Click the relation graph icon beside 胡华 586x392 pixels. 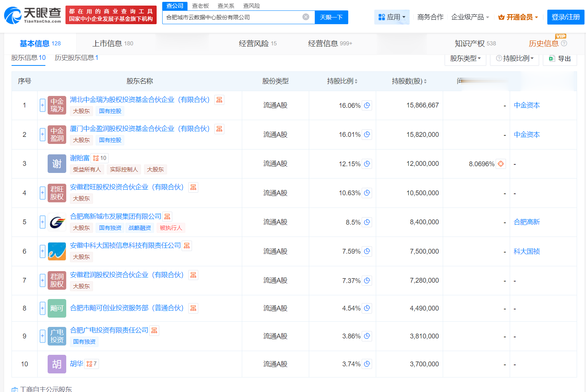point(91,364)
